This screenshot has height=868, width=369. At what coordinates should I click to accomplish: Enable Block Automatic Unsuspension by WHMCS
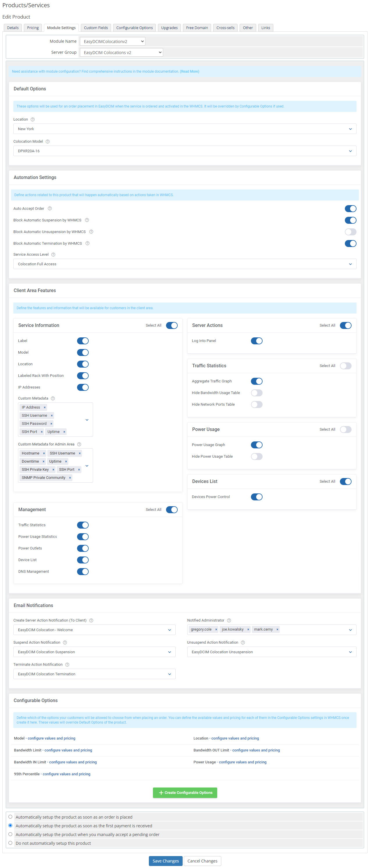pyautogui.click(x=350, y=232)
